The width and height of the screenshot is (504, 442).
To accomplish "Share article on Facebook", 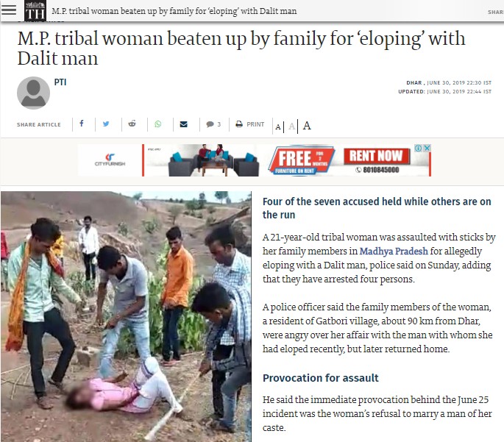I will pos(82,124).
